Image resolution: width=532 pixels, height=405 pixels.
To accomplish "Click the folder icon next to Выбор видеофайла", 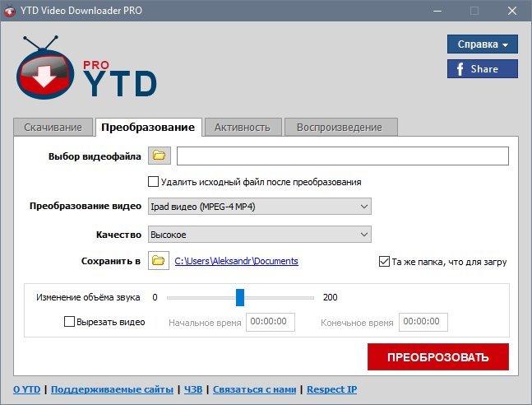I will coord(160,156).
